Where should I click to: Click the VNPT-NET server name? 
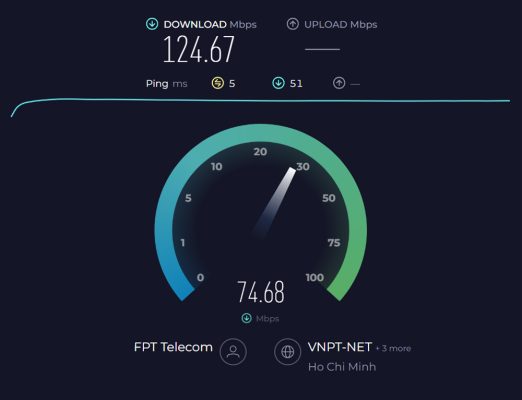pos(340,347)
